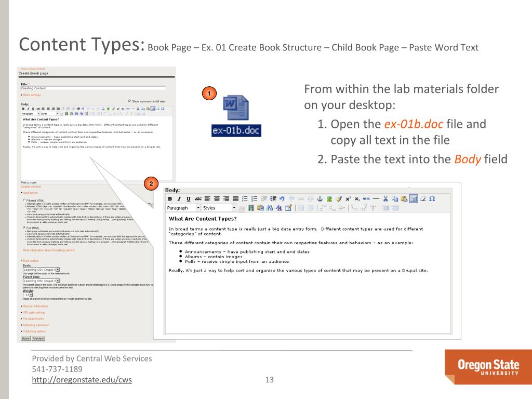Screen dimensions: 532x399
Task: Click Undo arrow in the enlarged Body toolbar
Action: (x=282, y=199)
